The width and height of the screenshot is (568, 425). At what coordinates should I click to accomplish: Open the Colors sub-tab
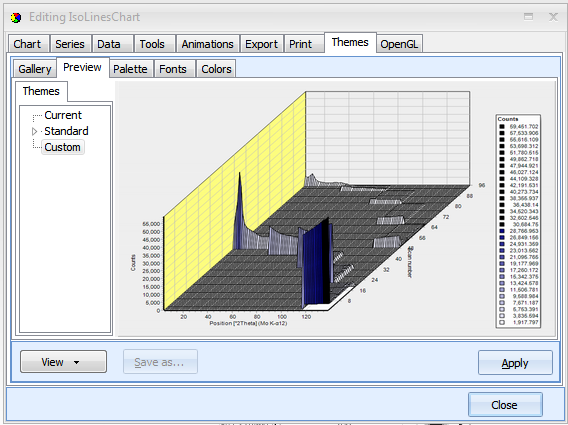click(216, 69)
